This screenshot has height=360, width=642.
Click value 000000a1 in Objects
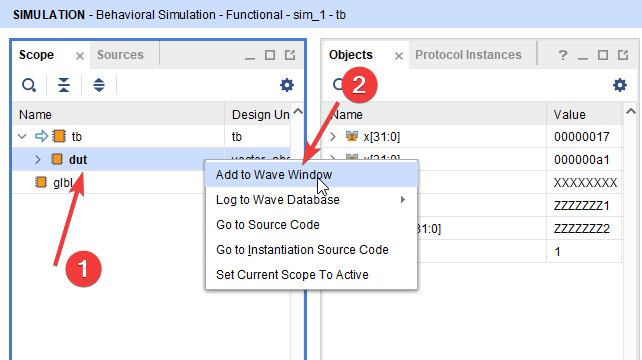582,159
